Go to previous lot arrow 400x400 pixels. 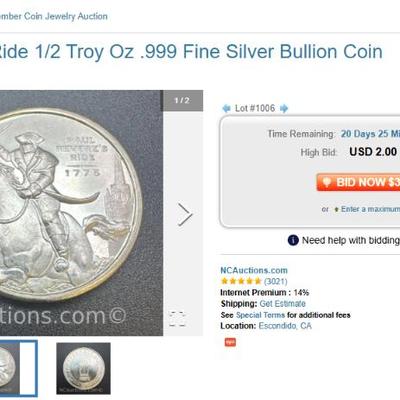226,108
